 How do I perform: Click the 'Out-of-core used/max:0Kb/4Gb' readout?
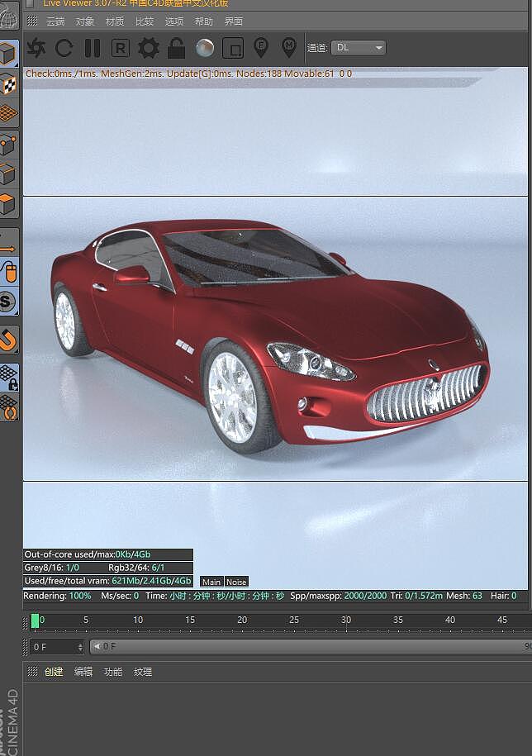(x=108, y=554)
